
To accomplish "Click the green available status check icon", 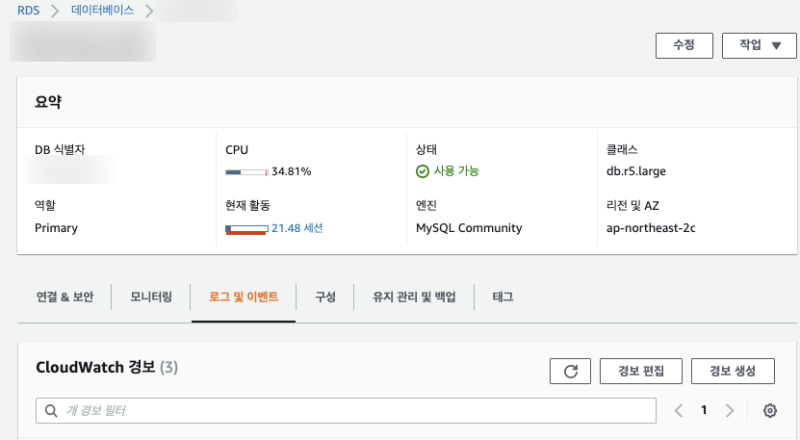I will pos(422,171).
